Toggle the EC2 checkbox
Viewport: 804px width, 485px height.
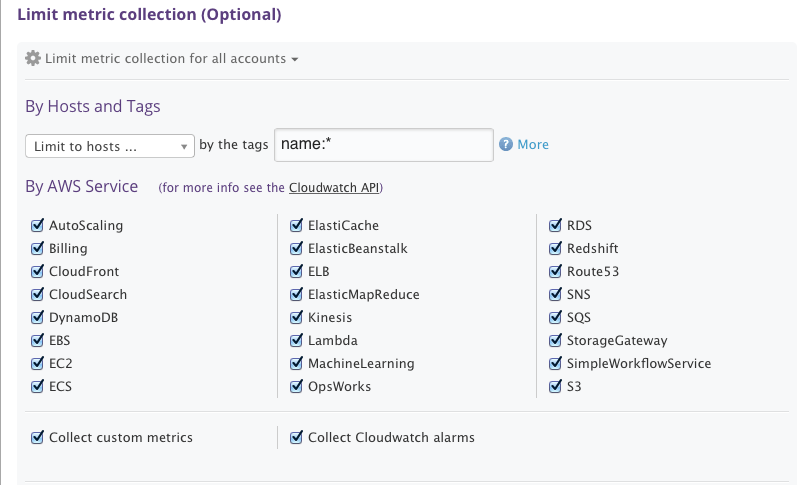[x=37, y=363]
